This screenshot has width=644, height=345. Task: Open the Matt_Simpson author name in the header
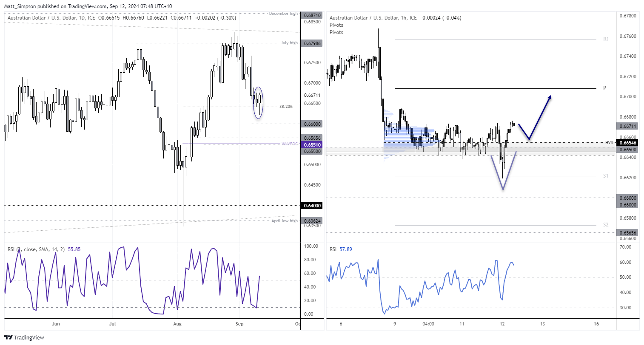pos(21,6)
